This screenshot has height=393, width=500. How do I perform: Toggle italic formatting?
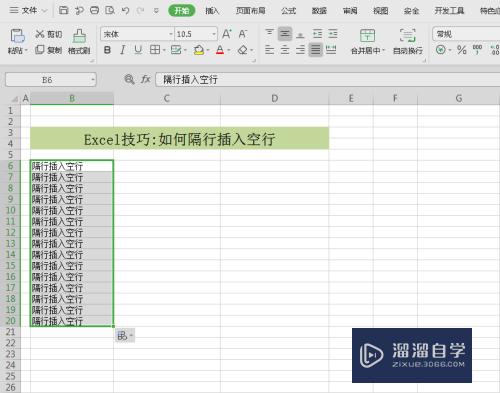123,50
